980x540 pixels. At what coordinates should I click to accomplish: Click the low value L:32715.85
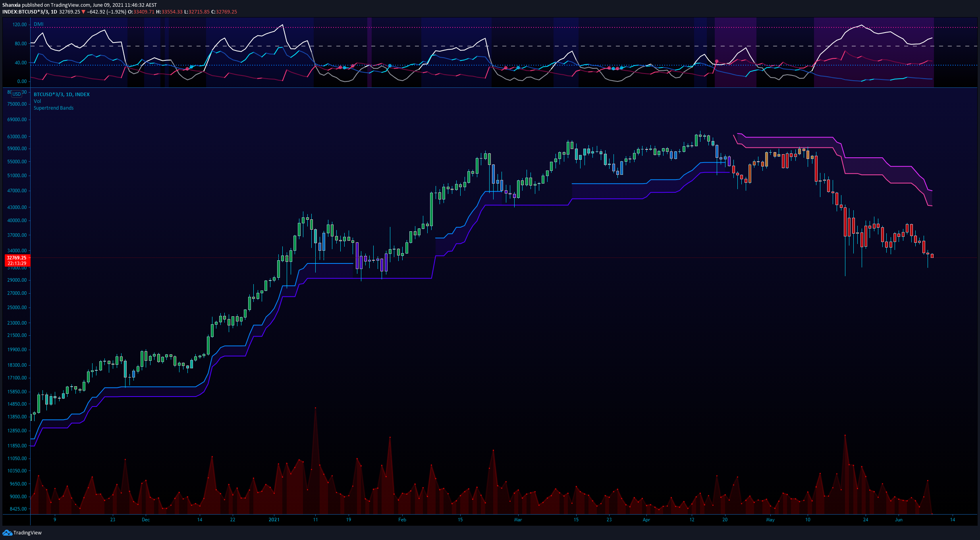(197, 12)
